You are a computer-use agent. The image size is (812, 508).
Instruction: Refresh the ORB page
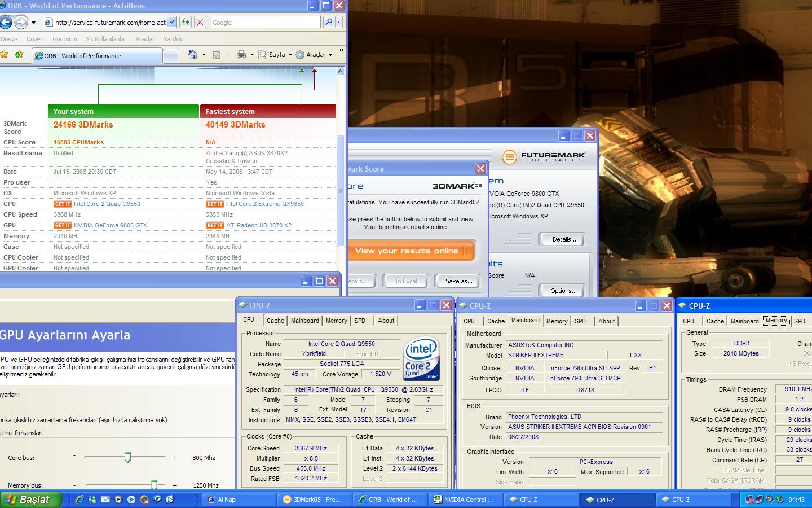tap(186, 23)
